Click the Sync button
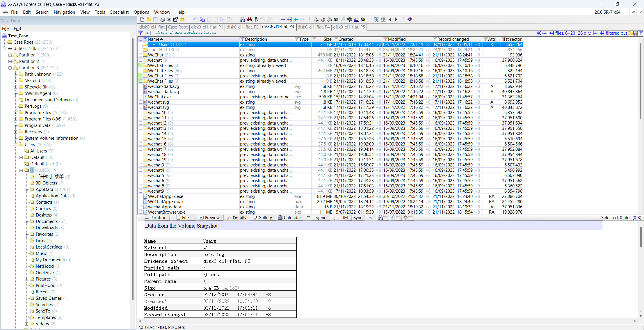 (x=358, y=218)
